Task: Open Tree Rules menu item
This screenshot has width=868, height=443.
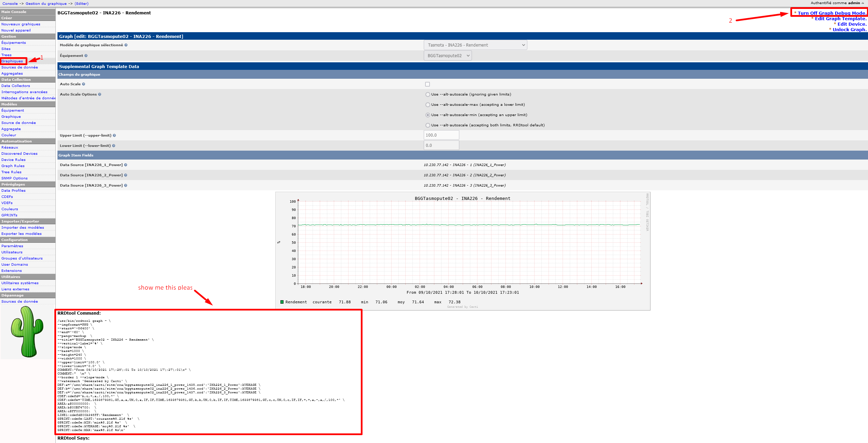Action: (x=11, y=172)
